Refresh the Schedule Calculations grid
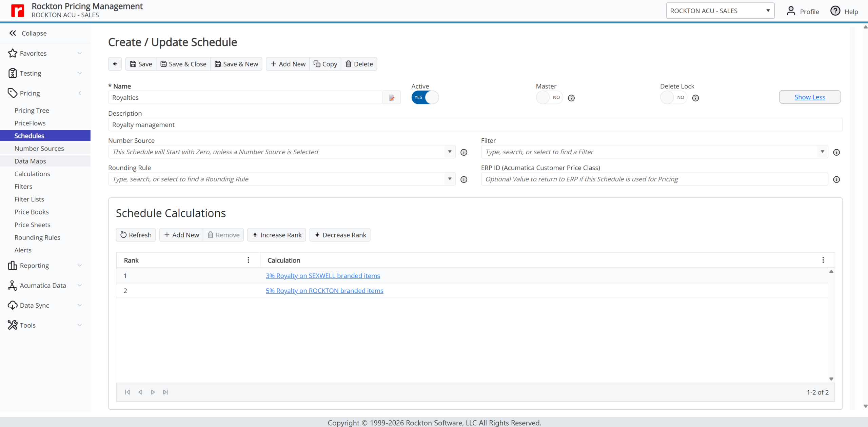 coord(136,235)
